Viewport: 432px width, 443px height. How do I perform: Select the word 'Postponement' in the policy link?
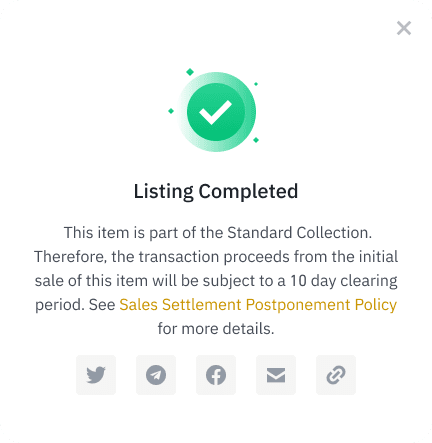(298, 305)
